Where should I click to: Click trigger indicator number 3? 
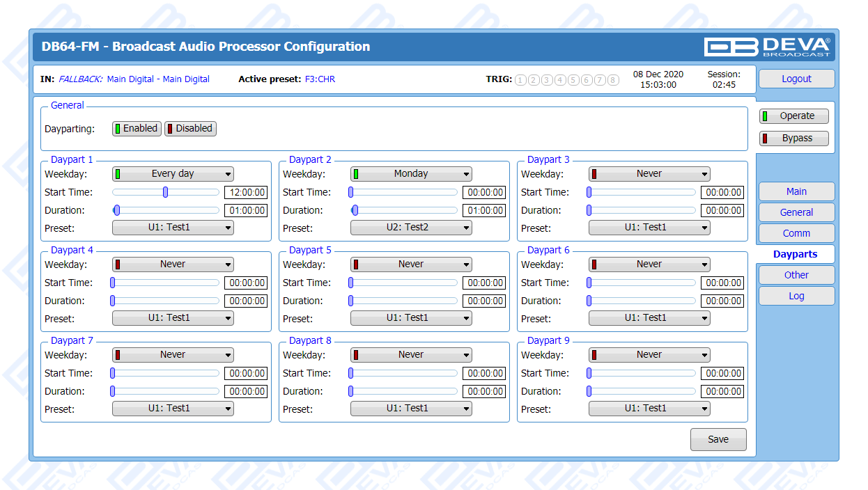(x=547, y=80)
